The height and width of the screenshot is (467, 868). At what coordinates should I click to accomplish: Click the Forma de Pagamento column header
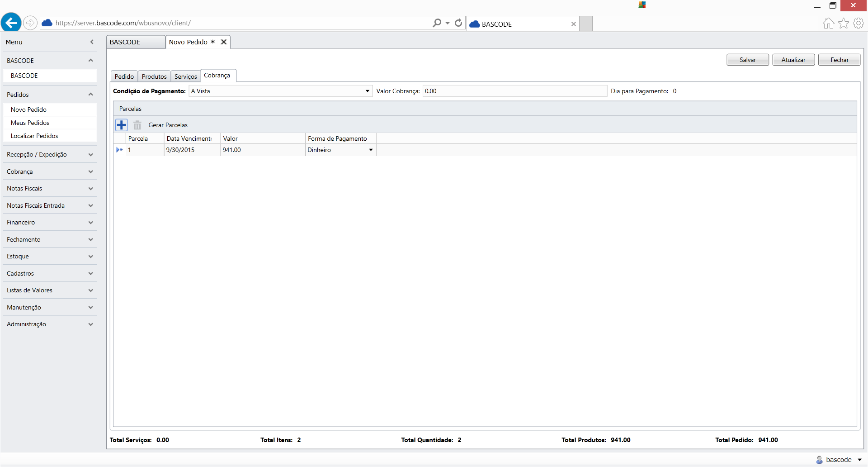tap(341, 138)
